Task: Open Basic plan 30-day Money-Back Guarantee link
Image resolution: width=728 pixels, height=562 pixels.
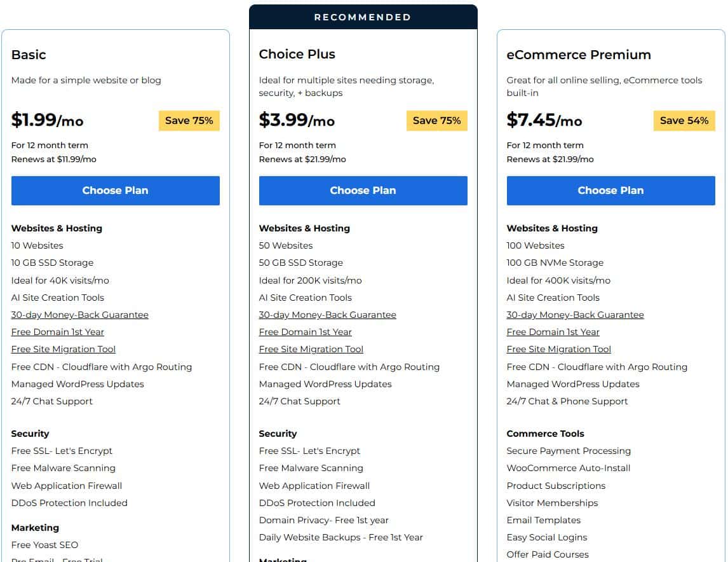Action: click(x=79, y=315)
